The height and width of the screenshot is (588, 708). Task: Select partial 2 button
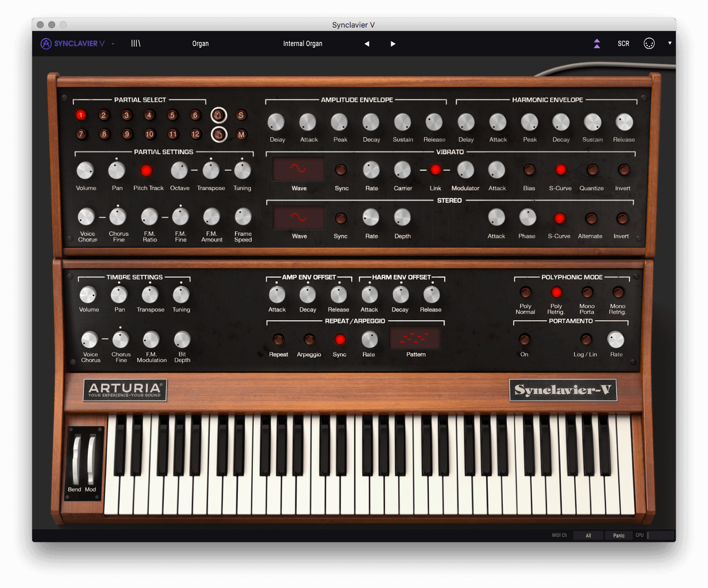tap(103, 116)
